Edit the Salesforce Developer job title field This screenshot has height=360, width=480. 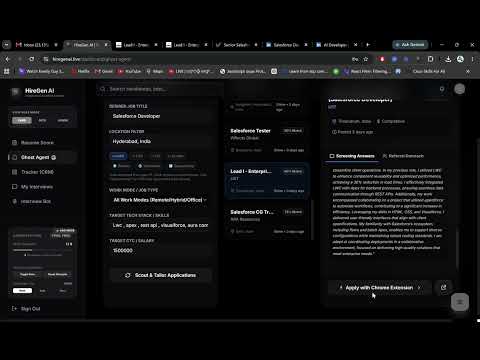pos(160,116)
